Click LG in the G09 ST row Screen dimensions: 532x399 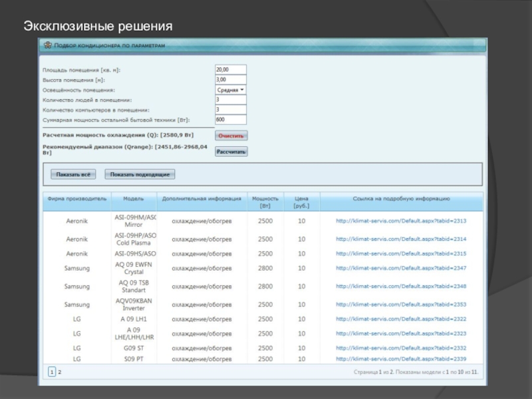[77, 348]
